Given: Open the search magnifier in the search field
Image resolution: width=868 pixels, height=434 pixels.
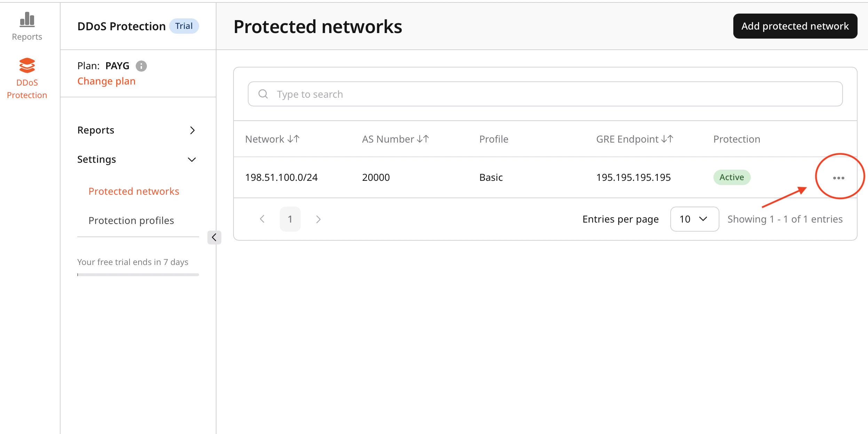Looking at the screenshot, I should pos(263,94).
